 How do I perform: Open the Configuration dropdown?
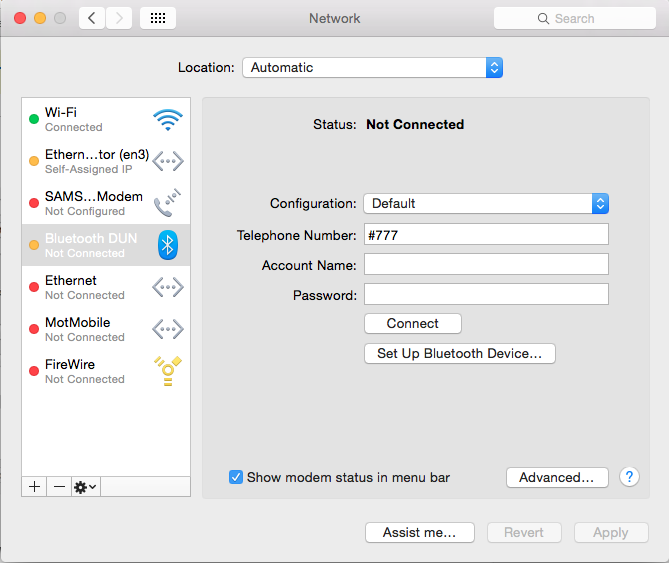pyautogui.click(x=486, y=203)
